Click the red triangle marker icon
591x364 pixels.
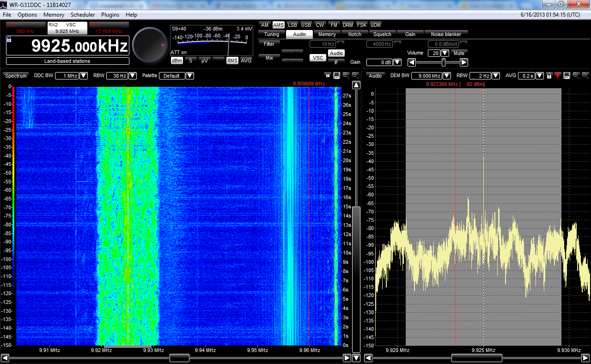pyautogui.click(x=558, y=75)
